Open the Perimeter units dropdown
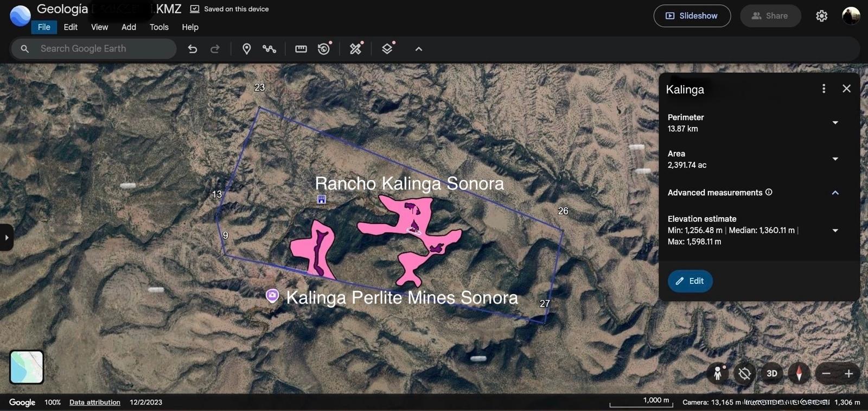The height and width of the screenshot is (411, 868). (x=835, y=123)
